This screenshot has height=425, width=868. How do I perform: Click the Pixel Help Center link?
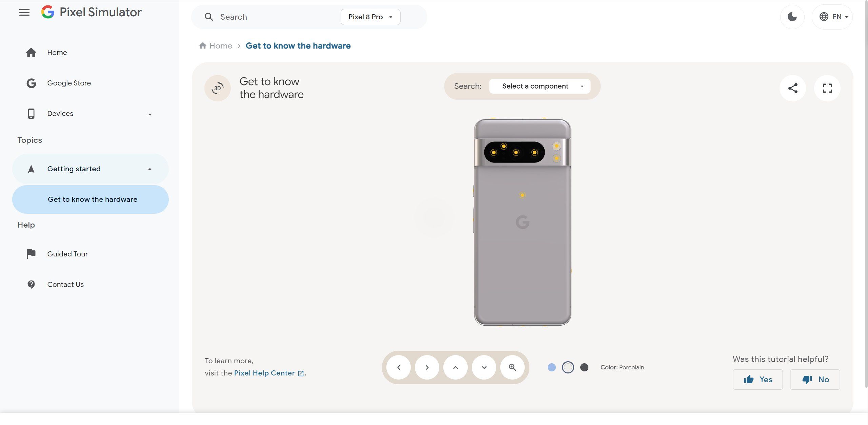coord(265,373)
